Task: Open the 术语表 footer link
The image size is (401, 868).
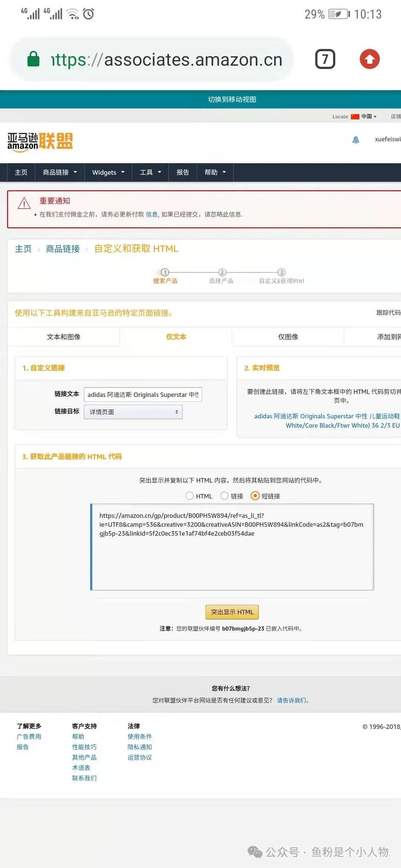Action: (x=81, y=768)
